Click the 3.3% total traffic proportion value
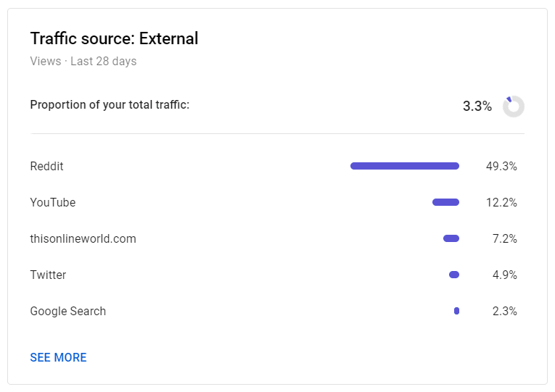Viewport: 555px width, 392px height. [477, 106]
